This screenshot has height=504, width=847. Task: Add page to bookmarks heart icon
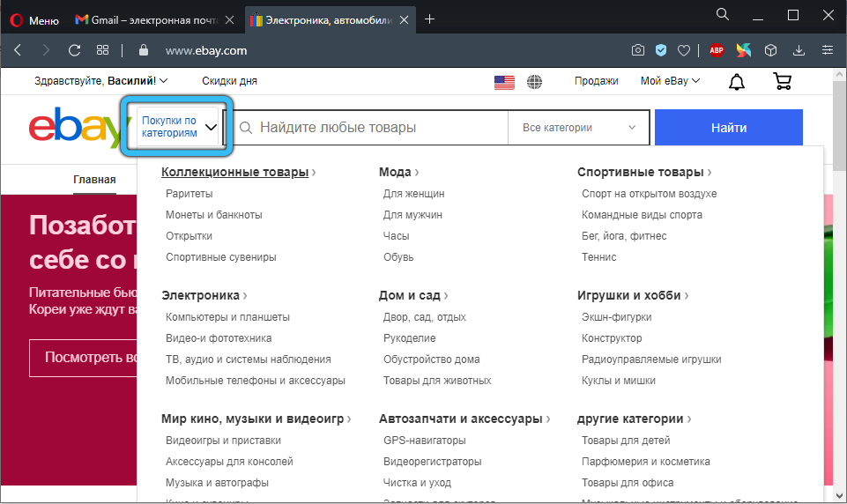[x=684, y=50]
